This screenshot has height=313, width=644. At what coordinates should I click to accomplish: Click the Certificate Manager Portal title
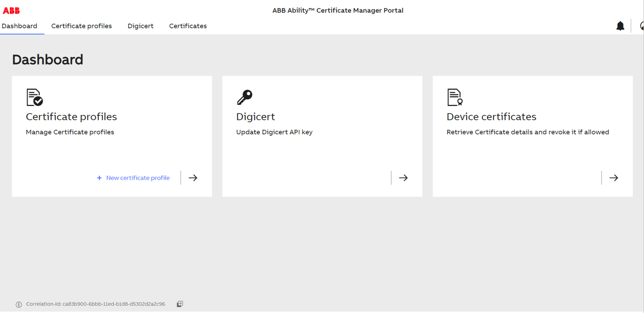pyautogui.click(x=338, y=10)
